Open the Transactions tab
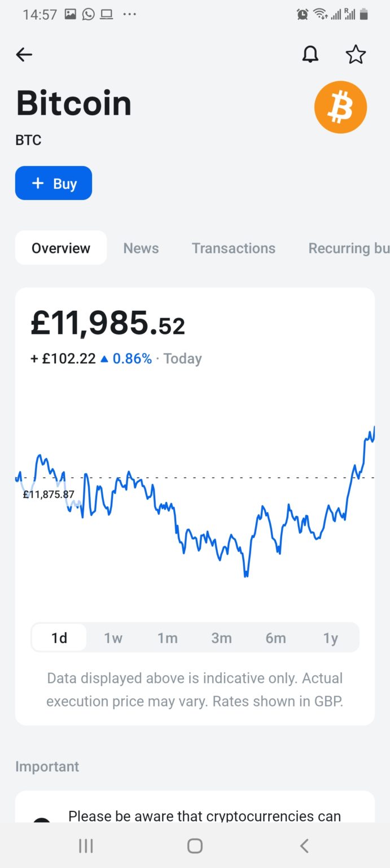390x868 pixels. click(x=234, y=248)
